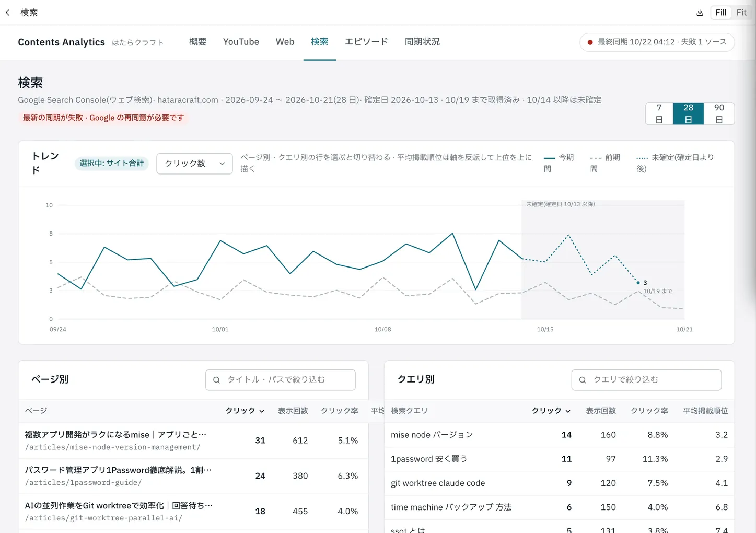Switch view mode to Fit
Image resolution: width=756 pixels, height=533 pixels.
click(741, 13)
